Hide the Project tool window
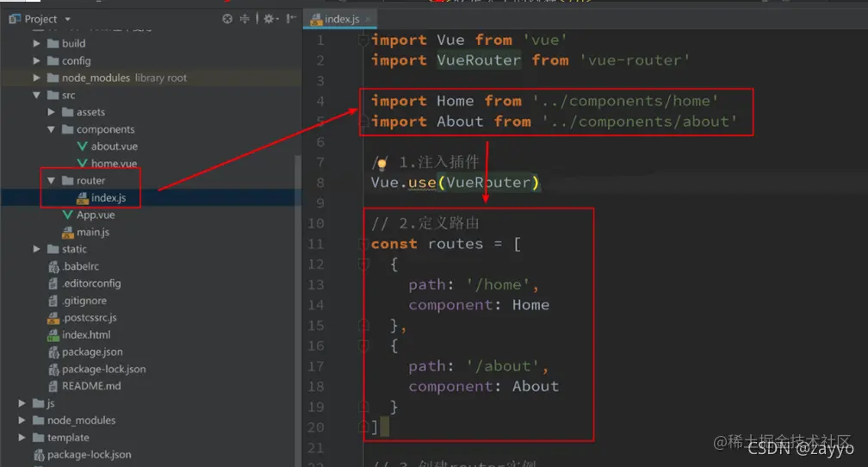 pyautogui.click(x=291, y=19)
